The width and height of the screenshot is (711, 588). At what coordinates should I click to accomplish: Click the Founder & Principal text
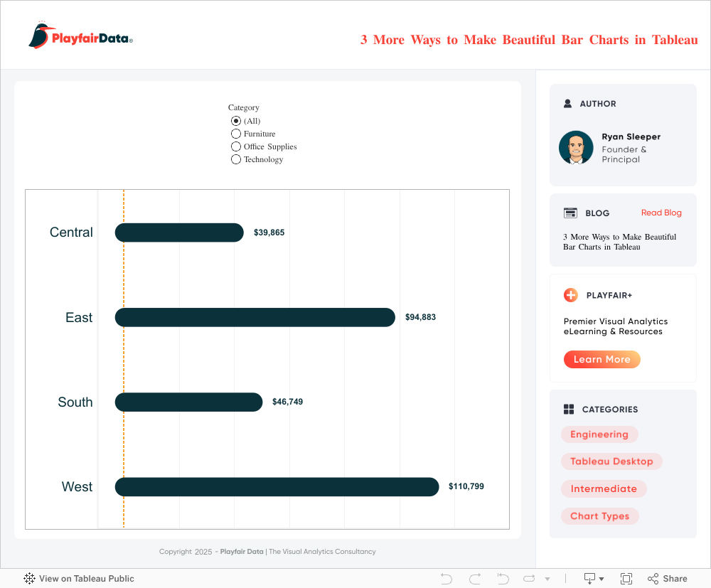(624, 154)
